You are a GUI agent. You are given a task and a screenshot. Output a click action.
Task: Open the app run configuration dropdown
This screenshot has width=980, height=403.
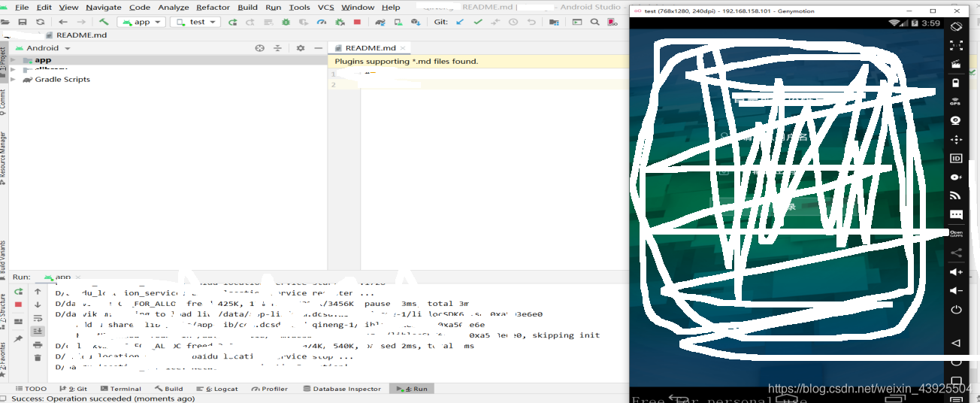click(141, 22)
